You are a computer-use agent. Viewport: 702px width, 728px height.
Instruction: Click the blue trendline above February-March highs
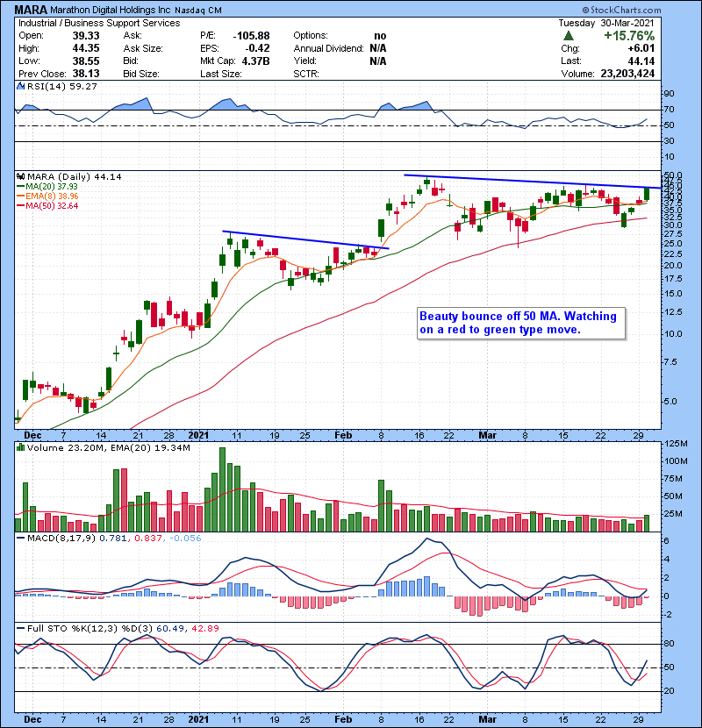tap(533, 182)
